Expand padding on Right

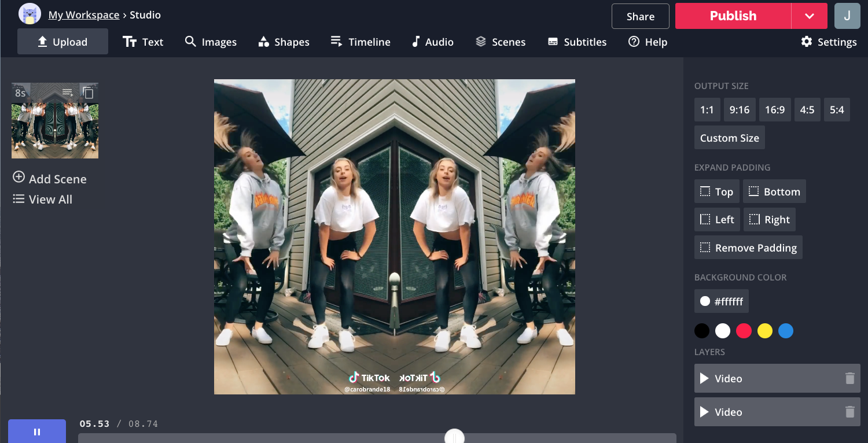(770, 219)
